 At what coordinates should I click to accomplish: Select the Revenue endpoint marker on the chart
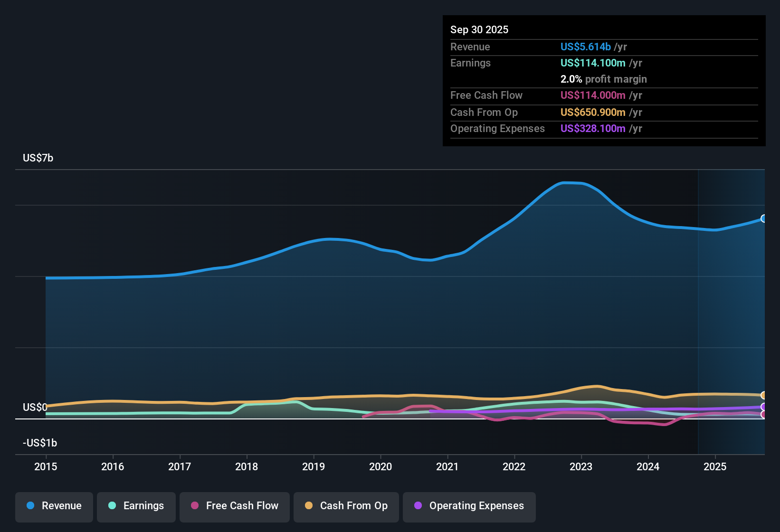click(x=763, y=219)
